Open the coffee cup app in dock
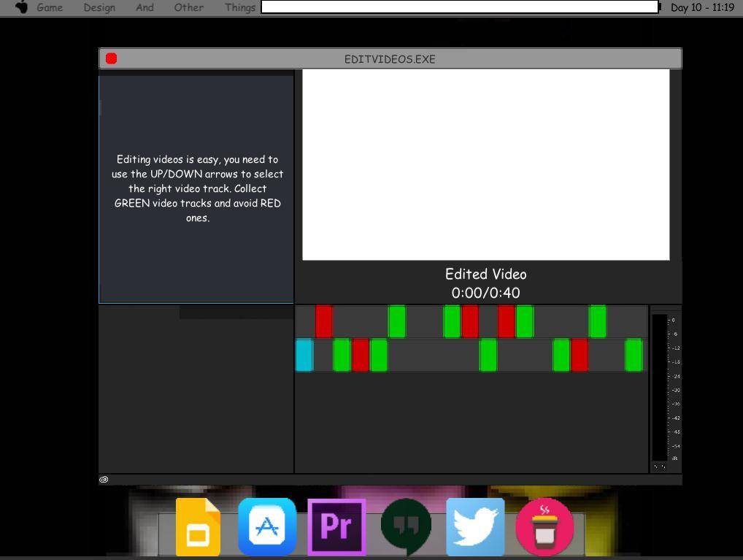This screenshot has height=560, width=743. tap(544, 526)
